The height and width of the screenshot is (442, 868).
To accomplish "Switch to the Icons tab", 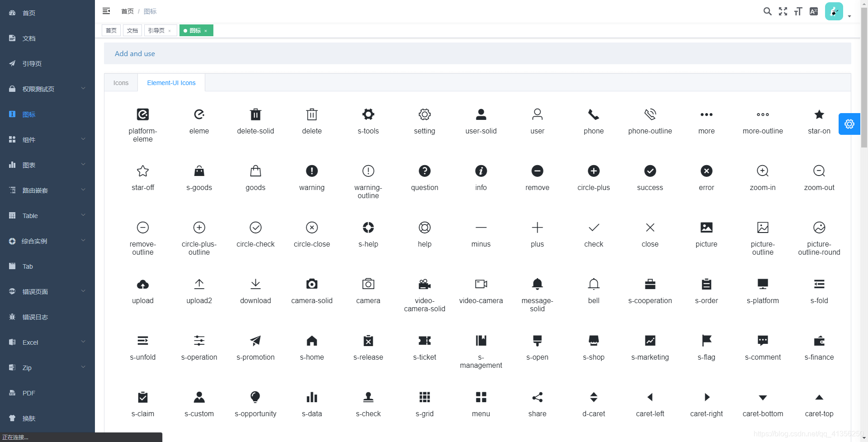I will pyautogui.click(x=121, y=83).
